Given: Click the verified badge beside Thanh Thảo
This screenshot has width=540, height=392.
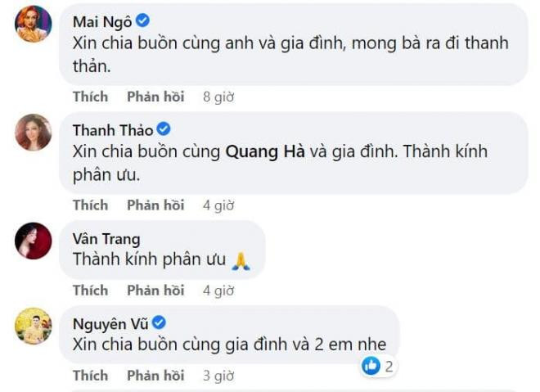Looking at the screenshot, I should 164,129.
